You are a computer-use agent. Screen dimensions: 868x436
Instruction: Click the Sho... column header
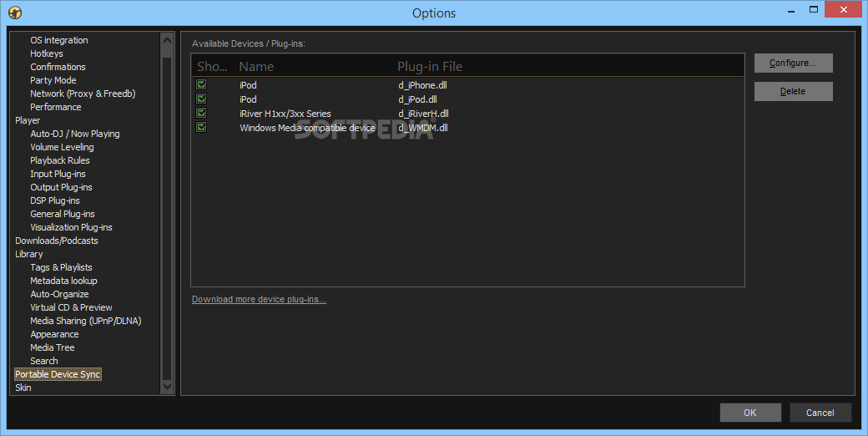click(x=212, y=67)
